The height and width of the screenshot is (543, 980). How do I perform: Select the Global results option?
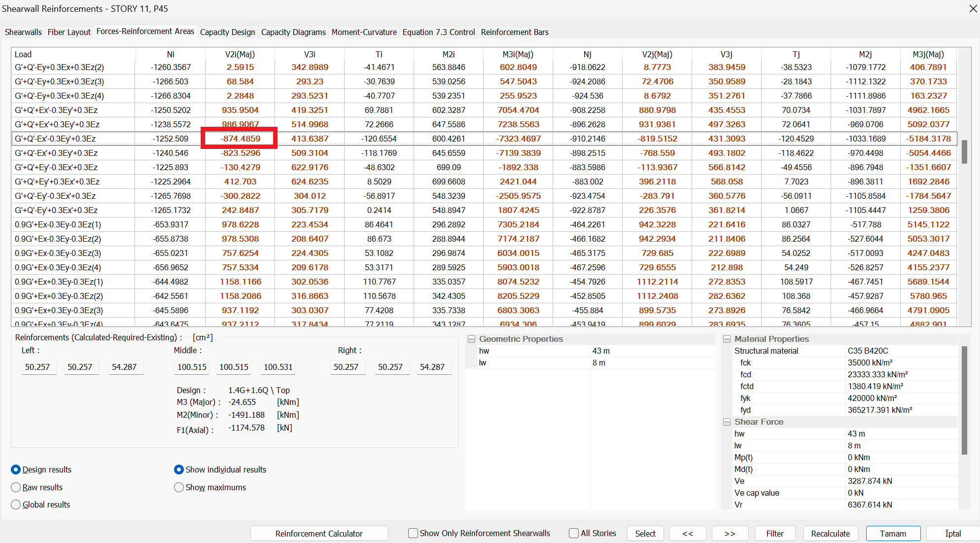tap(16, 505)
